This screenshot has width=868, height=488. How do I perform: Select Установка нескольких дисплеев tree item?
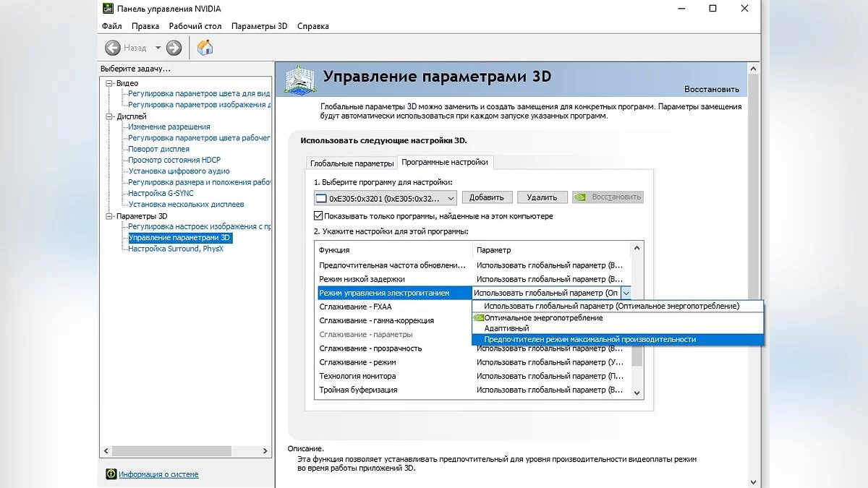coord(186,204)
